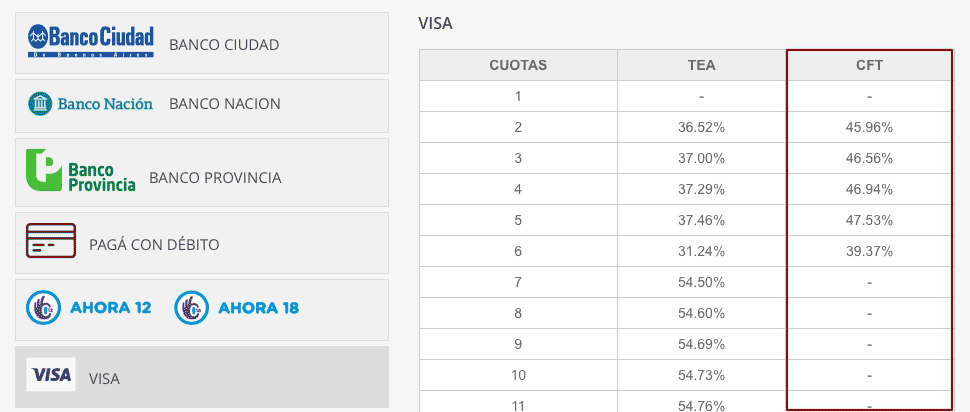This screenshot has height=412, width=970.
Task: Click the 54.50% TEA cell
Action: coord(702,282)
